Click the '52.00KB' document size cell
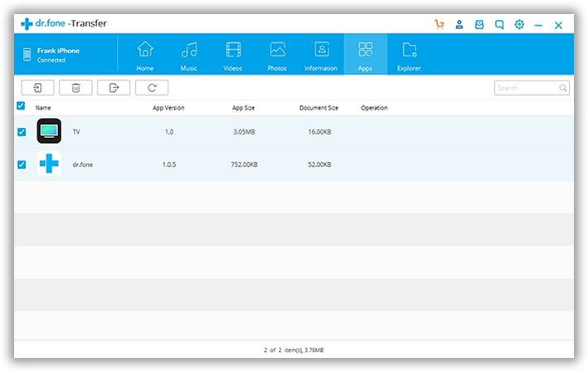The image size is (588, 372). pos(319,164)
